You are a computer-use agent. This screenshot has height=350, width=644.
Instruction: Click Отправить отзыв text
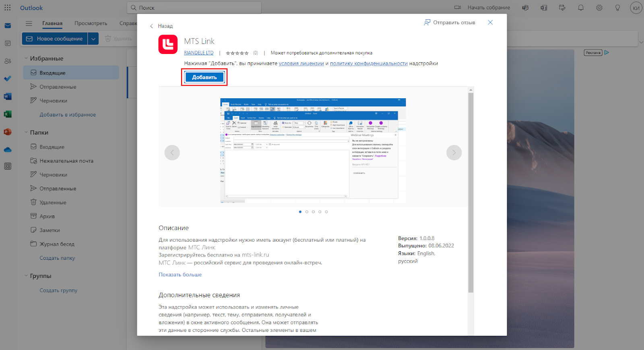point(454,23)
